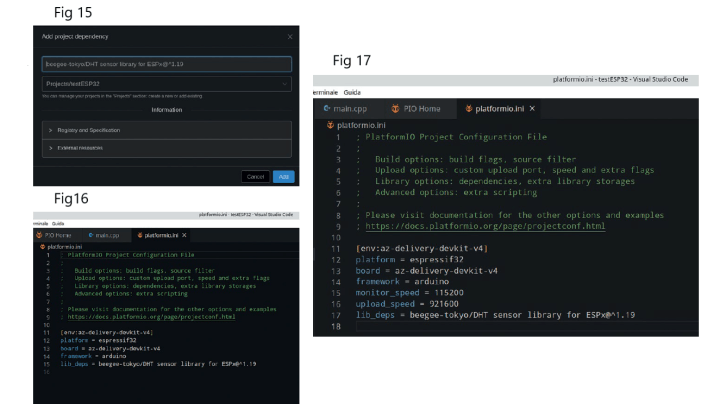Close the Add project dependency dialog
The width and height of the screenshot is (720, 404).
(290, 36)
